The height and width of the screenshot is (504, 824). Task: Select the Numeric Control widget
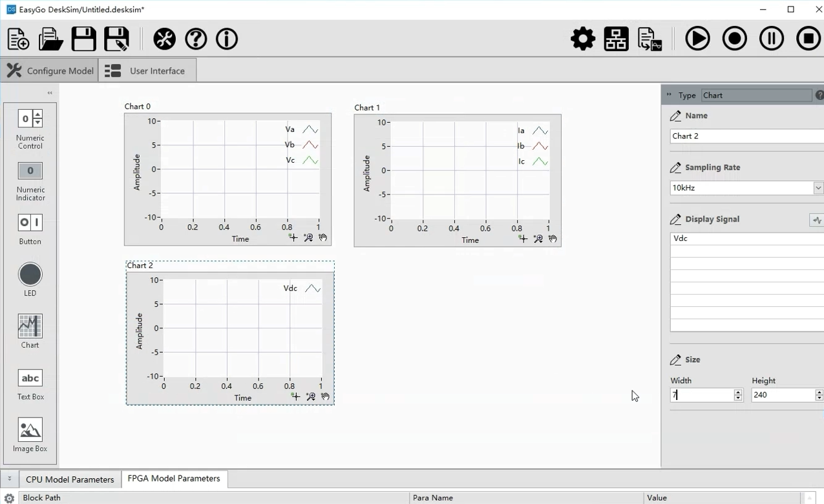tap(30, 129)
